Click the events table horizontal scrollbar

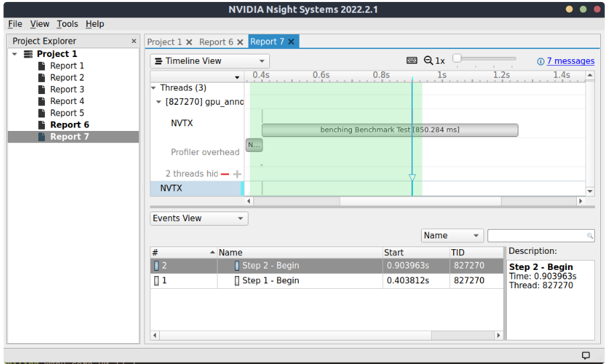[295, 335]
